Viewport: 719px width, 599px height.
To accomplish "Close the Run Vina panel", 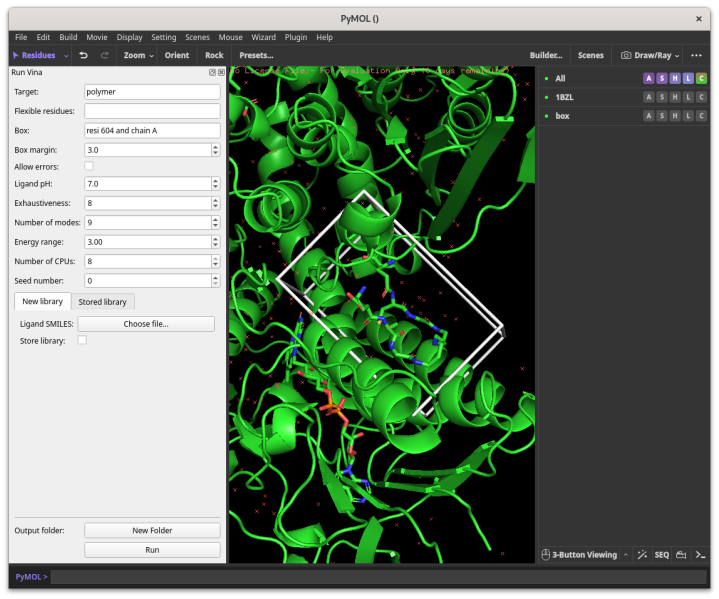I will (221, 72).
